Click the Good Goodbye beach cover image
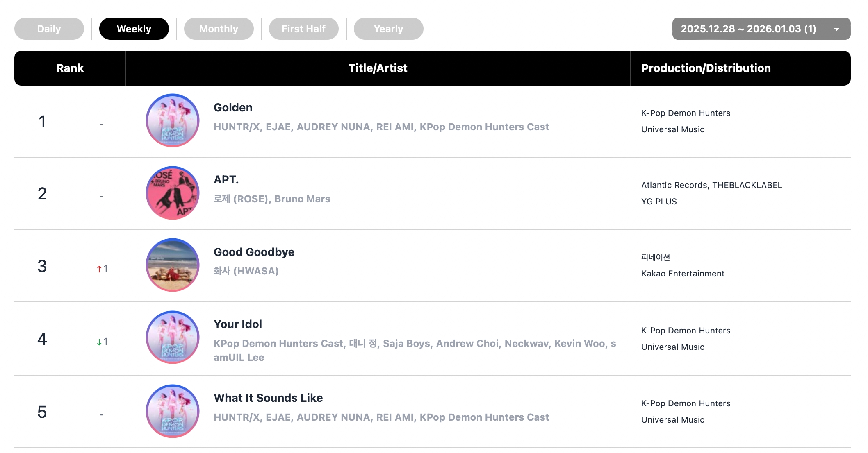This screenshot has width=868, height=453. (173, 265)
